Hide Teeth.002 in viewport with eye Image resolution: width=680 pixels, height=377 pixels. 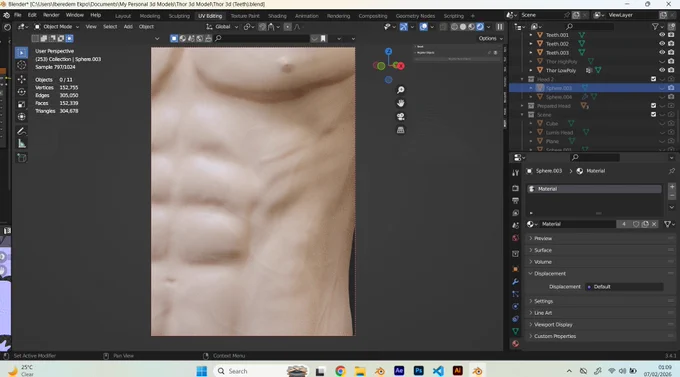pos(662,44)
